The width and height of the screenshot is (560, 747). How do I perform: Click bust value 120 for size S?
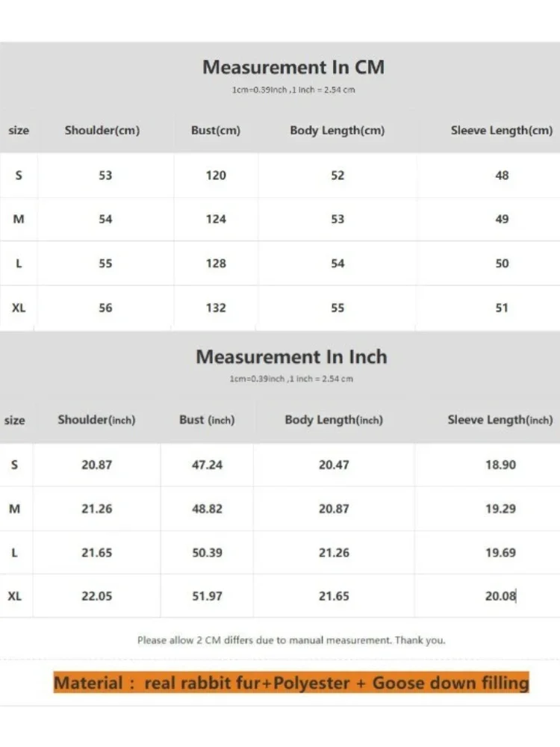216,176
